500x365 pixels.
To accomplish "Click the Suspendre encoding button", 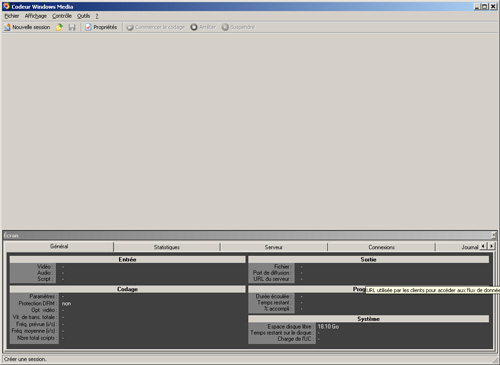I will tap(238, 27).
